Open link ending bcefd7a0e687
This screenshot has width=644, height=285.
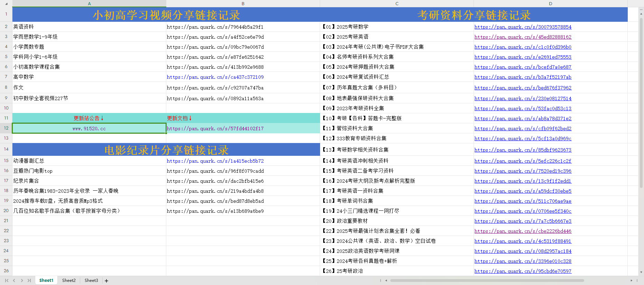tap(523, 67)
